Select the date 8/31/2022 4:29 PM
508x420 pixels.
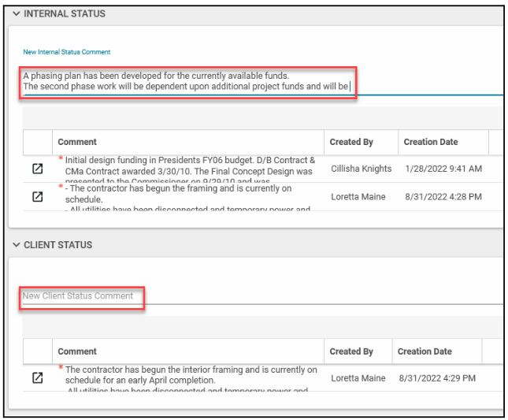tap(437, 378)
